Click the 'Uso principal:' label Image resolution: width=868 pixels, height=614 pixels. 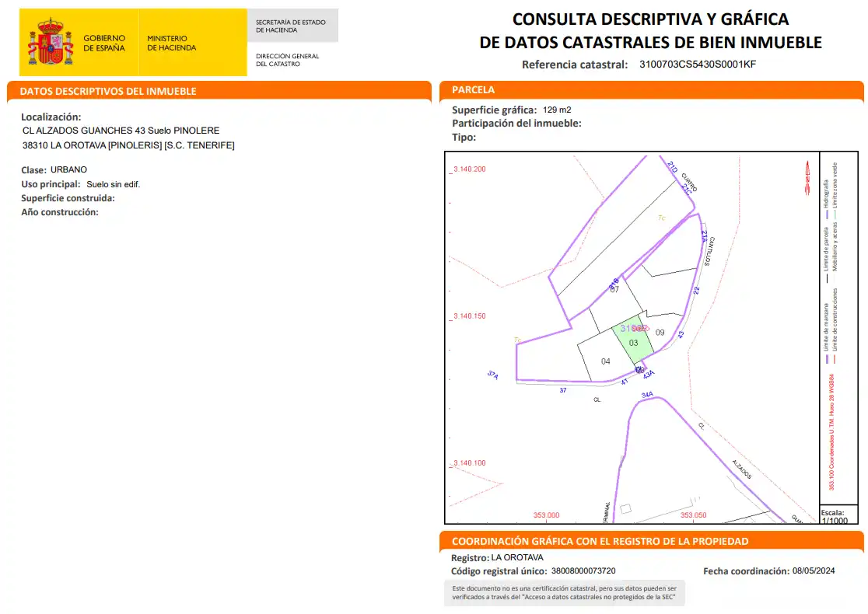coord(51,184)
